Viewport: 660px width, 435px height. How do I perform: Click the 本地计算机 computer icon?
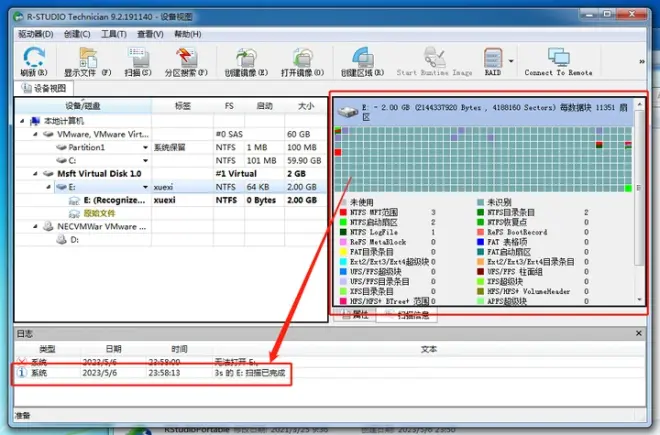point(35,121)
